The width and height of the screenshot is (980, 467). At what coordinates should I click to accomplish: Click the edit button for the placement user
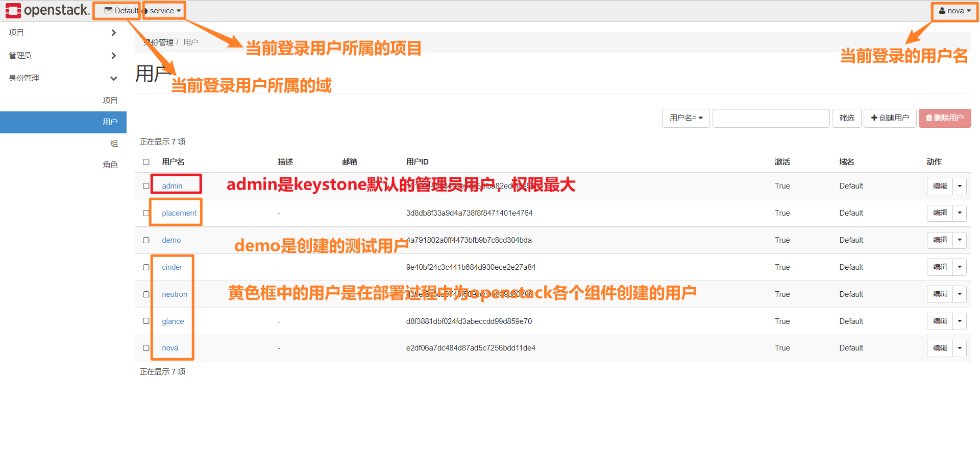[x=941, y=213]
